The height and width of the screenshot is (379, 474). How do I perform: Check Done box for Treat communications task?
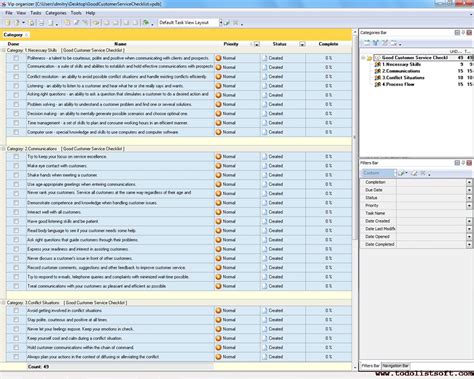pos(16,286)
